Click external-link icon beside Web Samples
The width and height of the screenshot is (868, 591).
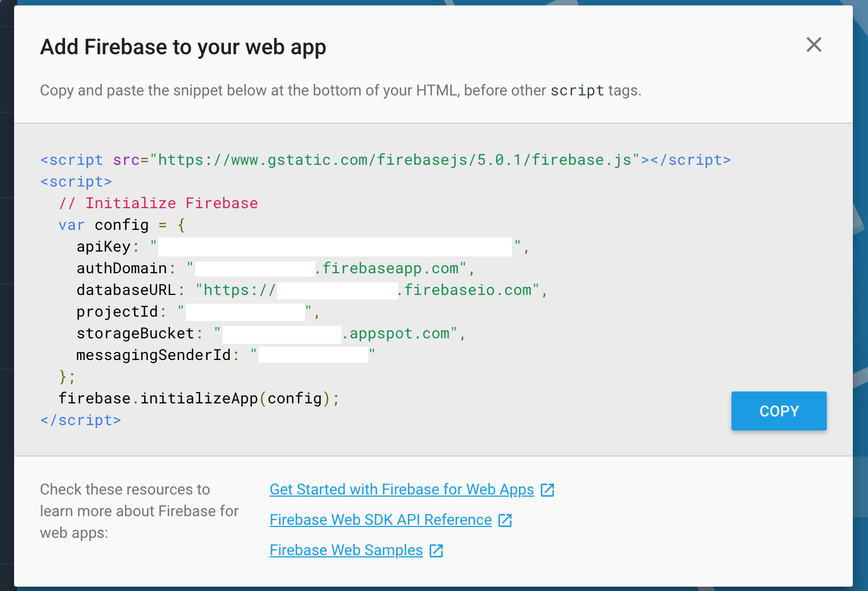click(437, 551)
